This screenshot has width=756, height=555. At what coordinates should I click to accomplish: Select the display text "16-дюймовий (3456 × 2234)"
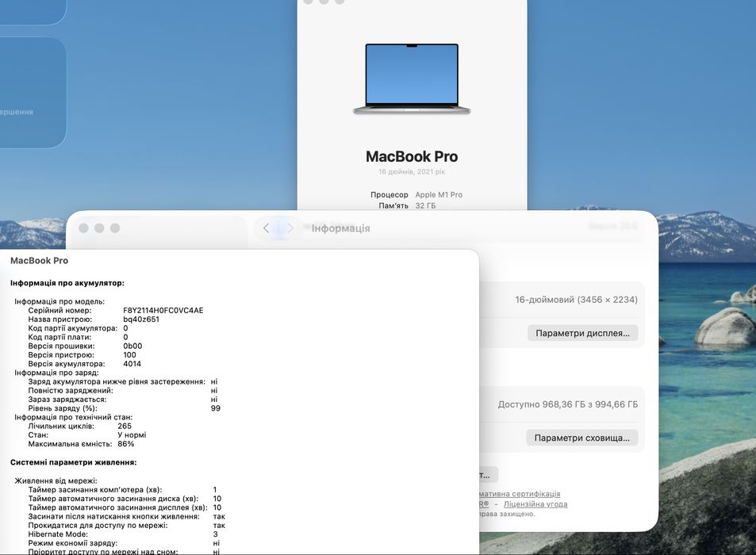[576, 300]
